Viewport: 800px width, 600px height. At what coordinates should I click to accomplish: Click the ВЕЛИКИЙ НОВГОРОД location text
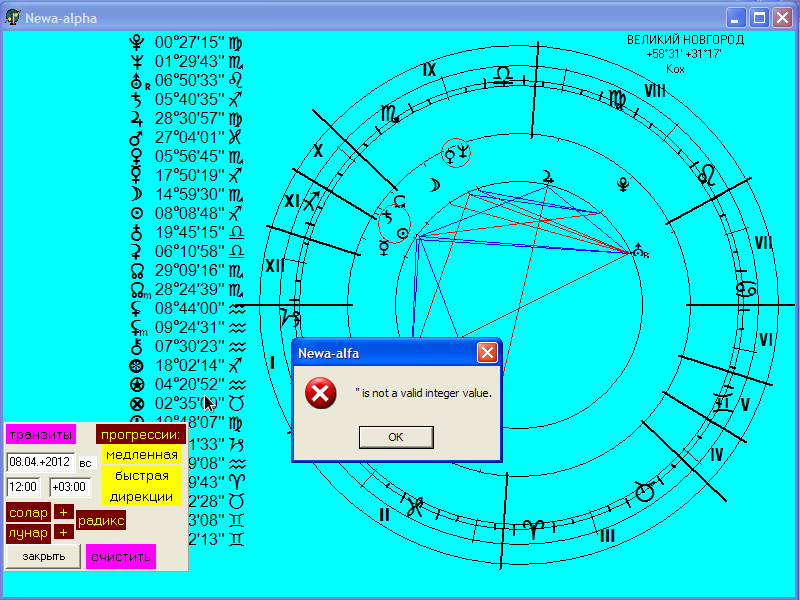(x=685, y=40)
